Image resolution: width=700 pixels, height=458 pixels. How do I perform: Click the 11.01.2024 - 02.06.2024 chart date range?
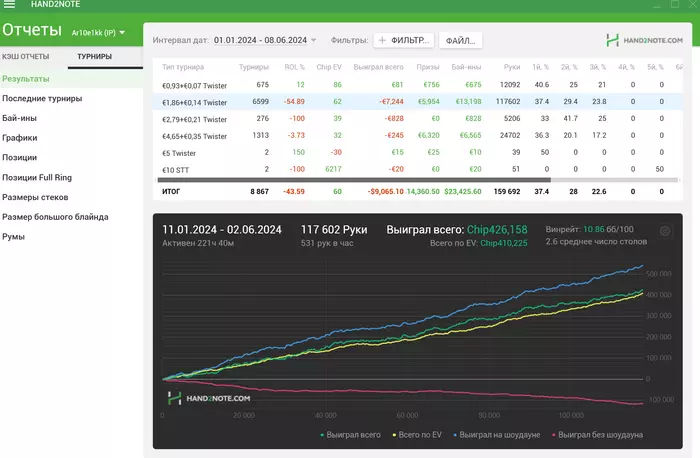click(x=222, y=230)
